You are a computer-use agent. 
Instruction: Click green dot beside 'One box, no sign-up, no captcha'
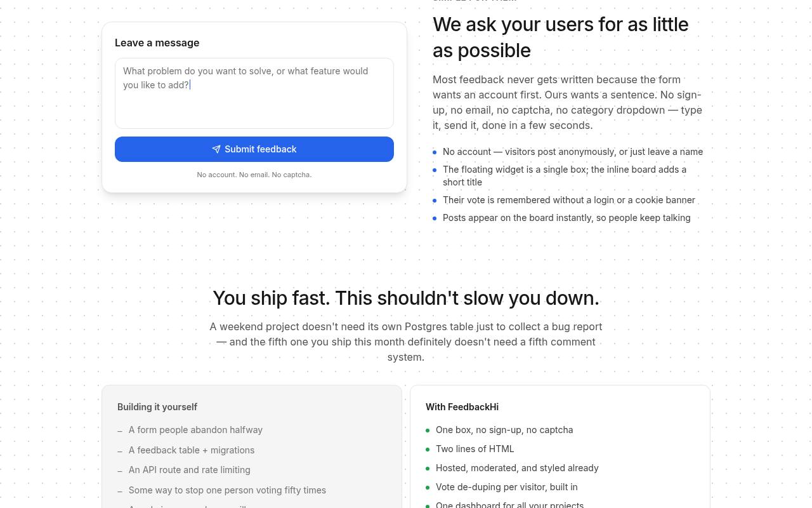coord(428,431)
